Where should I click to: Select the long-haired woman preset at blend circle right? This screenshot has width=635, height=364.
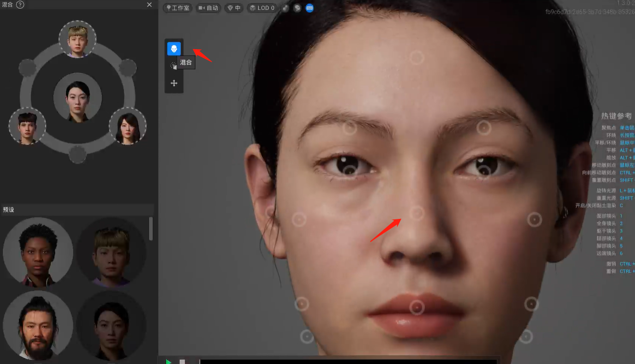point(128,126)
